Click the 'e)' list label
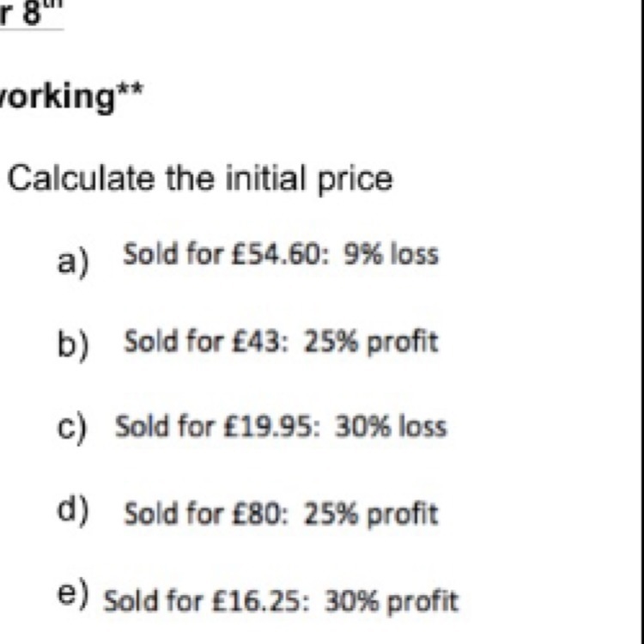 (73, 594)
